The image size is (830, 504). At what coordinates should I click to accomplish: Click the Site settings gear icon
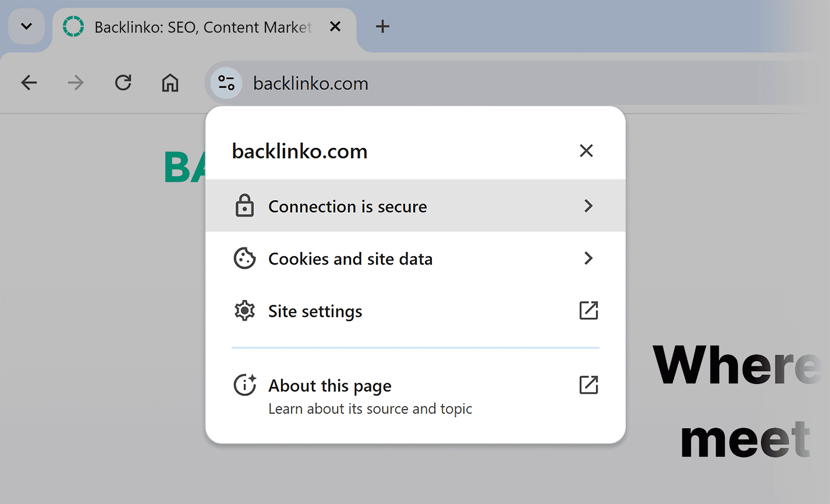point(244,311)
